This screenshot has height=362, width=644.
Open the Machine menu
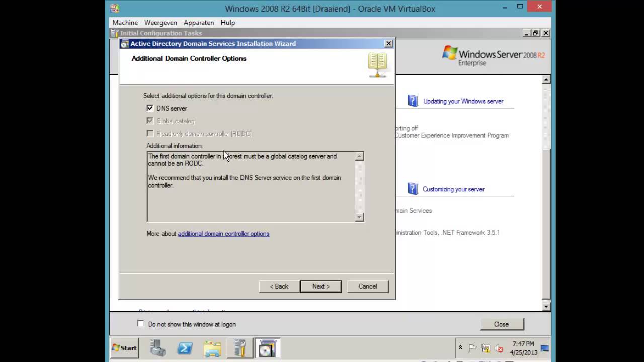125,23
